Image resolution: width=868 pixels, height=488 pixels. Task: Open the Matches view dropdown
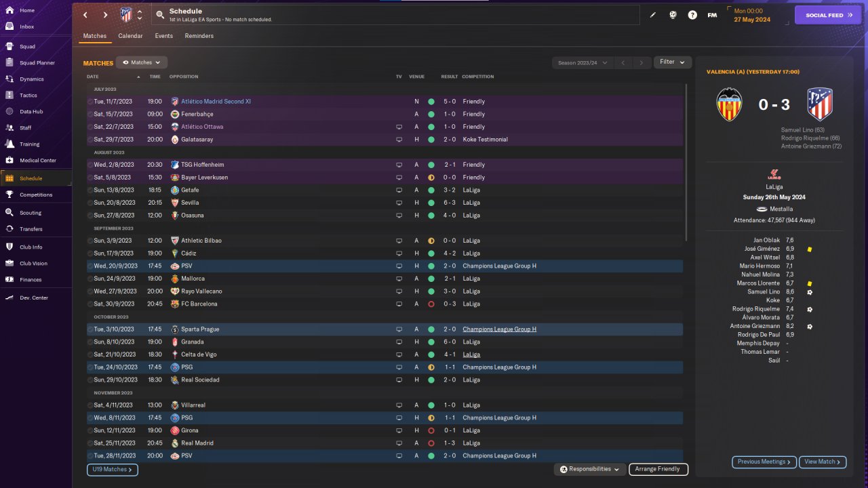(142, 62)
